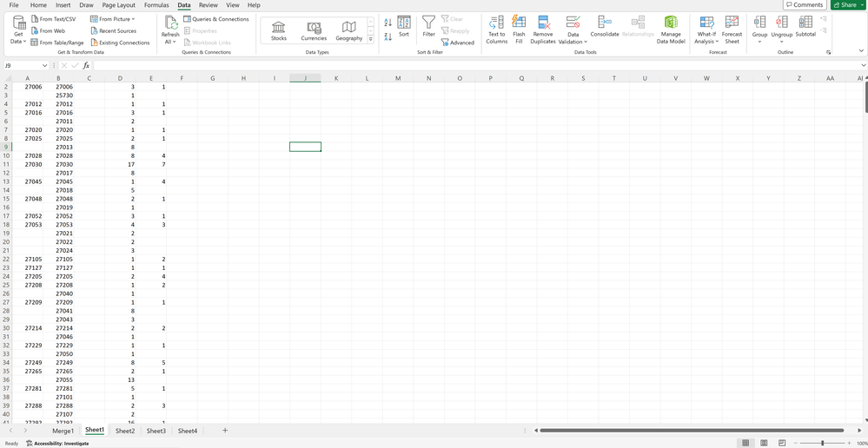Apply Stocks data type

coord(278,31)
